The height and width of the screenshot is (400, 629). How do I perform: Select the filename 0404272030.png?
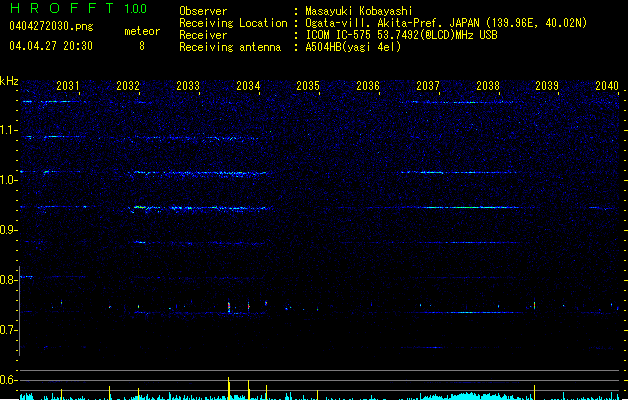click(x=51, y=26)
